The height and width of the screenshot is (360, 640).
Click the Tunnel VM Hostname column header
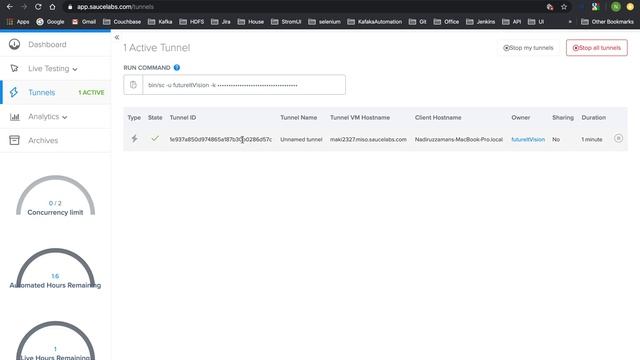pos(360,118)
